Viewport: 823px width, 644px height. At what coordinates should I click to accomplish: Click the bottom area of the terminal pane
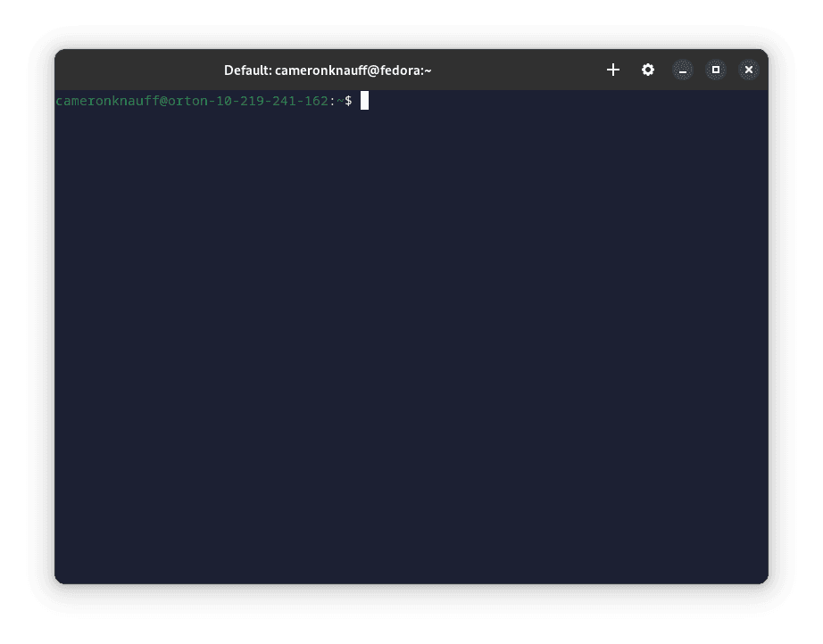coord(411,553)
